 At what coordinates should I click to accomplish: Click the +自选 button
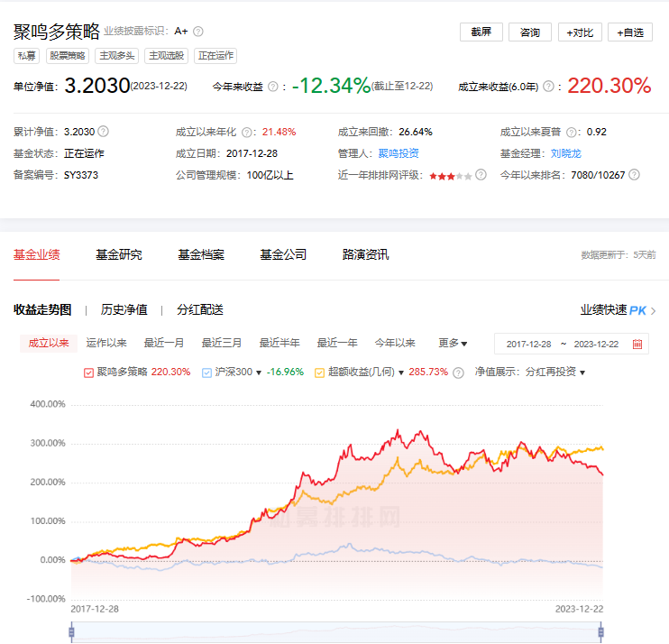click(x=630, y=32)
